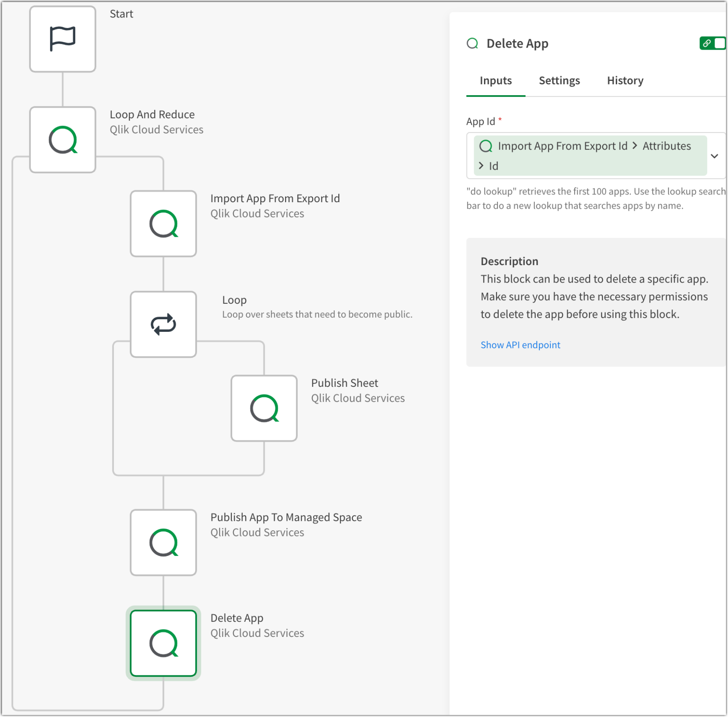Click Loop over sheets comment text
The image size is (728, 717).
click(317, 314)
